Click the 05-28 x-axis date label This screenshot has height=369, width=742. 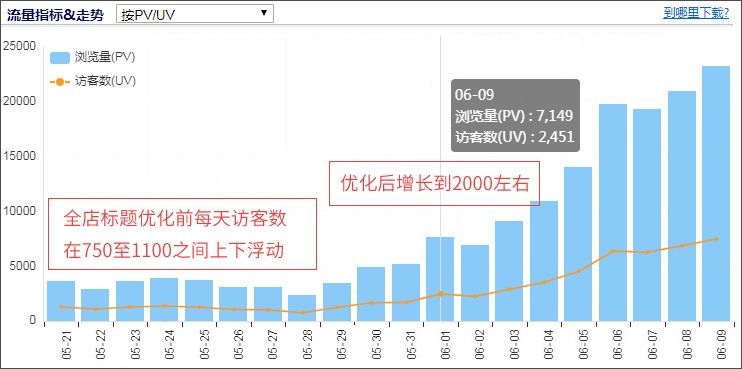click(307, 345)
